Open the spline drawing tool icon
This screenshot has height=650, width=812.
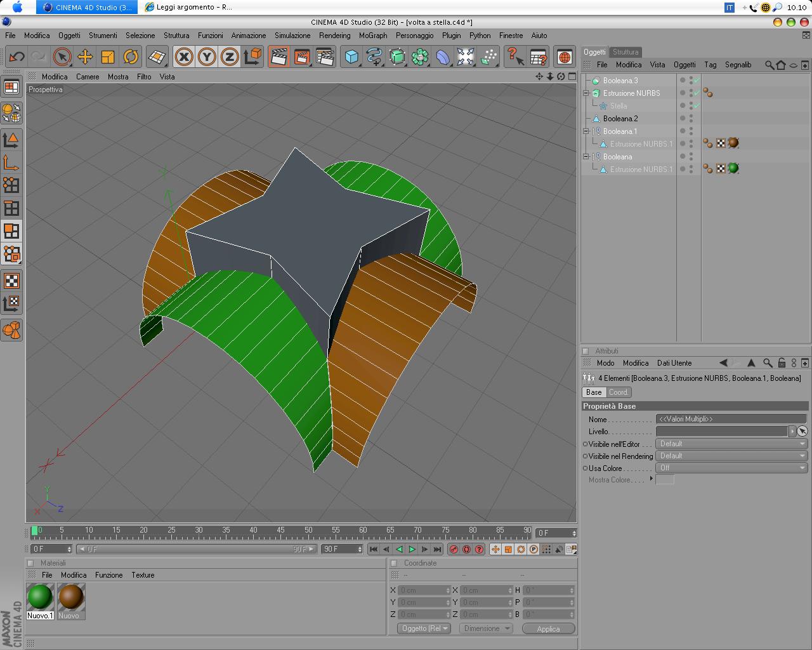[x=374, y=57]
